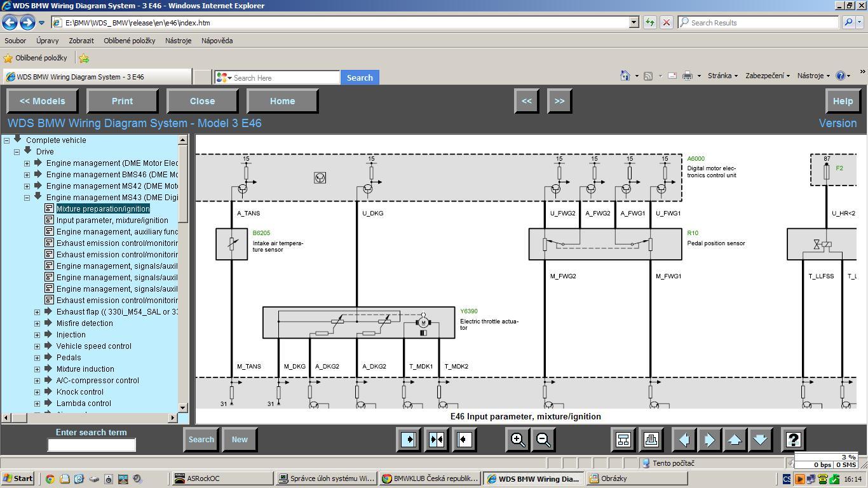868x488 pixels.
Task: Click the browser Back arrow button
Action: [10, 22]
